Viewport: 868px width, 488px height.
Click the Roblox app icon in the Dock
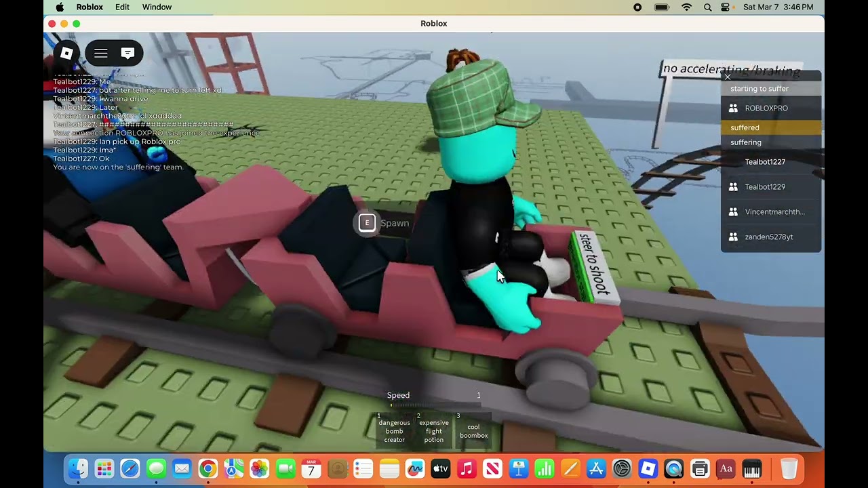[x=648, y=468]
